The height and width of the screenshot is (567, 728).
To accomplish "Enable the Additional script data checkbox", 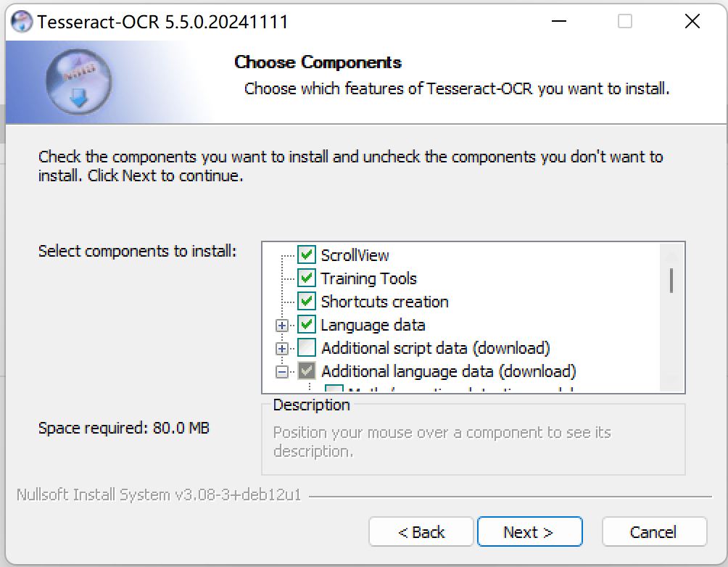I will pos(307,348).
